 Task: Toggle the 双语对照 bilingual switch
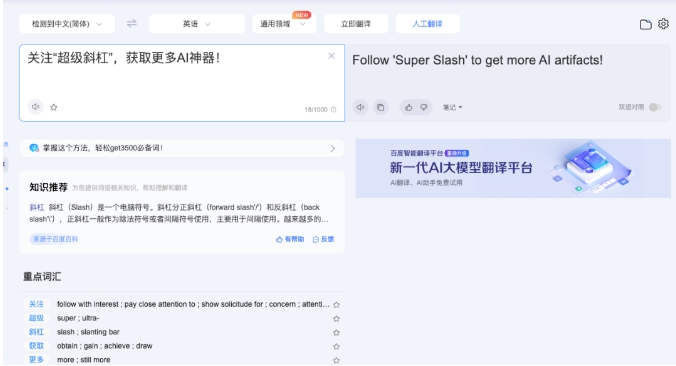(655, 107)
